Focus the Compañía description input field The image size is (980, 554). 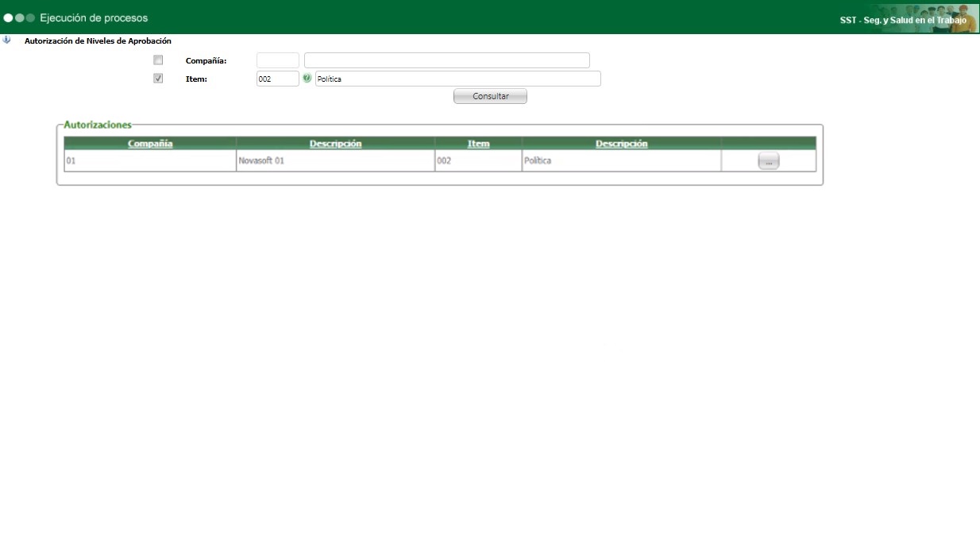(447, 60)
